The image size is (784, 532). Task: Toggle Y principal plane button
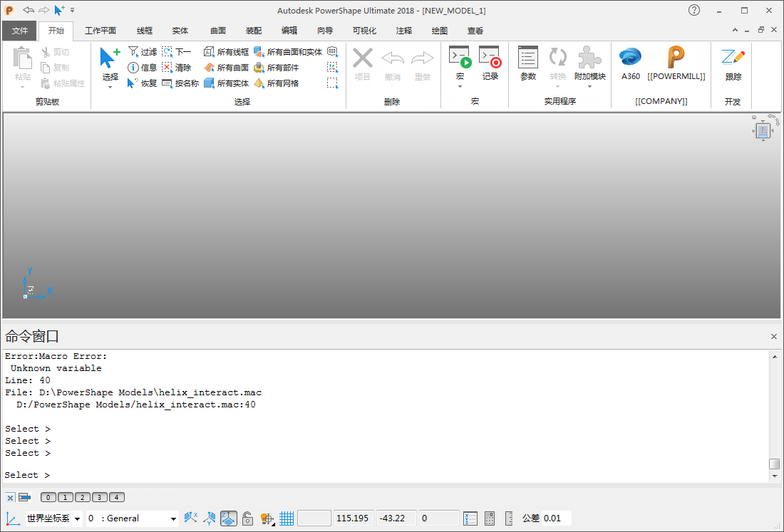pos(210,518)
